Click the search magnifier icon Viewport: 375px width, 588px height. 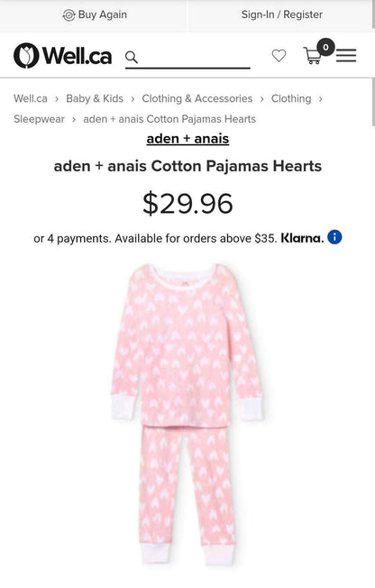[132, 58]
